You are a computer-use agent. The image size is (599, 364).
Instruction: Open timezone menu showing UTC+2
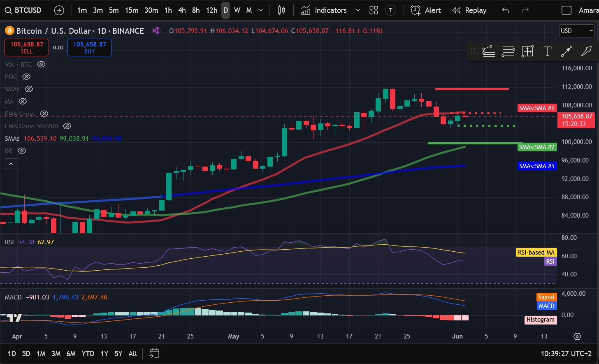tap(567, 353)
